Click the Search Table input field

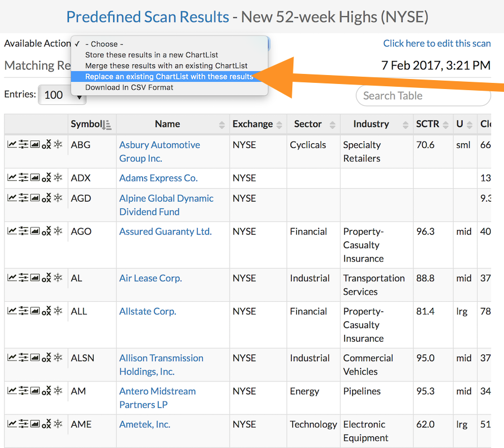pyautogui.click(x=423, y=96)
